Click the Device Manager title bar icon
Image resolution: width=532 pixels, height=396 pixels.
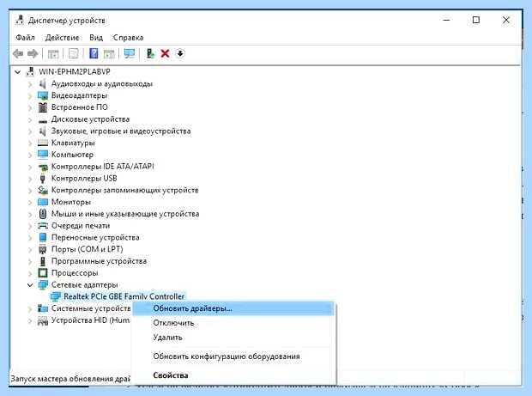[x=20, y=20]
